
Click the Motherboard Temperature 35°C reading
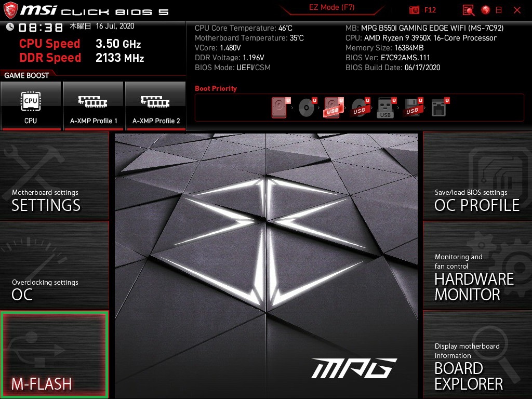(249, 38)
